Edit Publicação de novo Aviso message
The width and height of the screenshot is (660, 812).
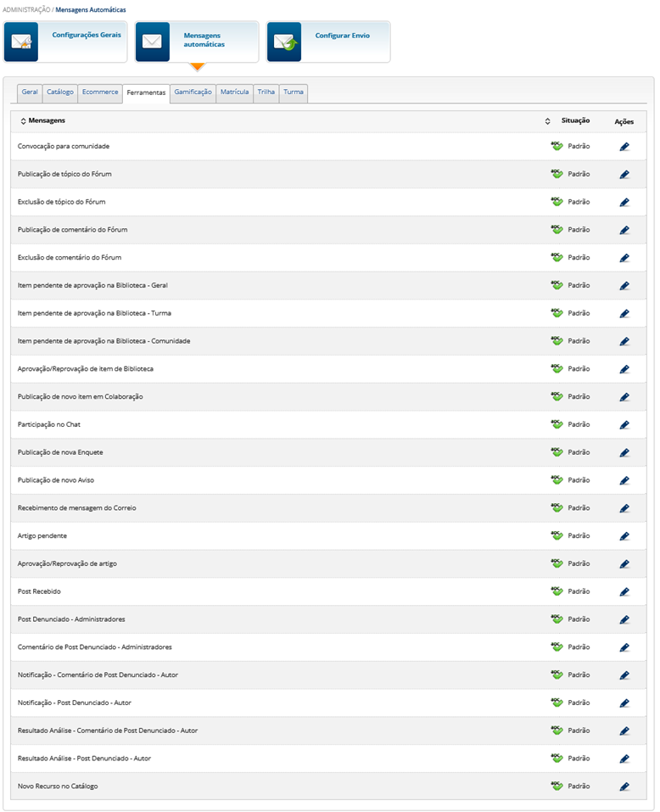[x=624, y=480]
